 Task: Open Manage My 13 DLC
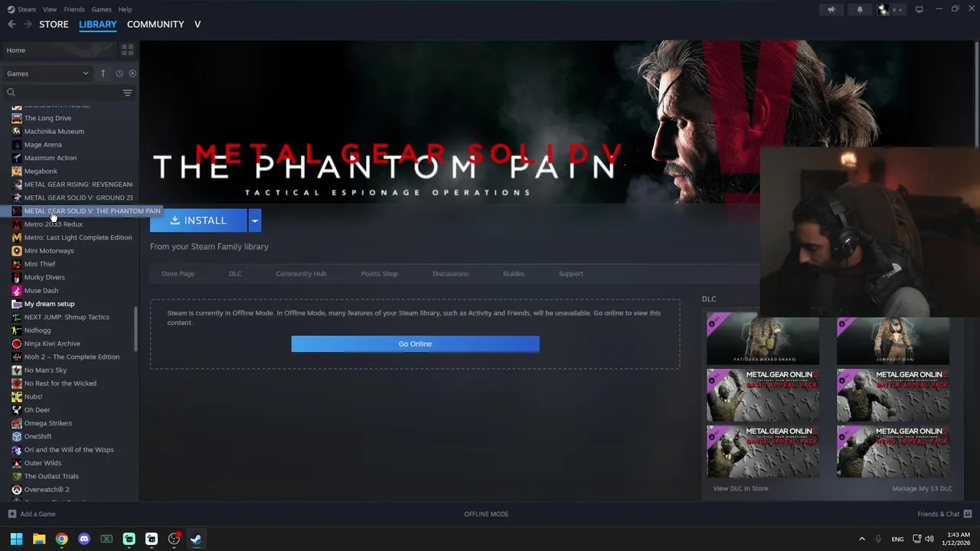922,488
